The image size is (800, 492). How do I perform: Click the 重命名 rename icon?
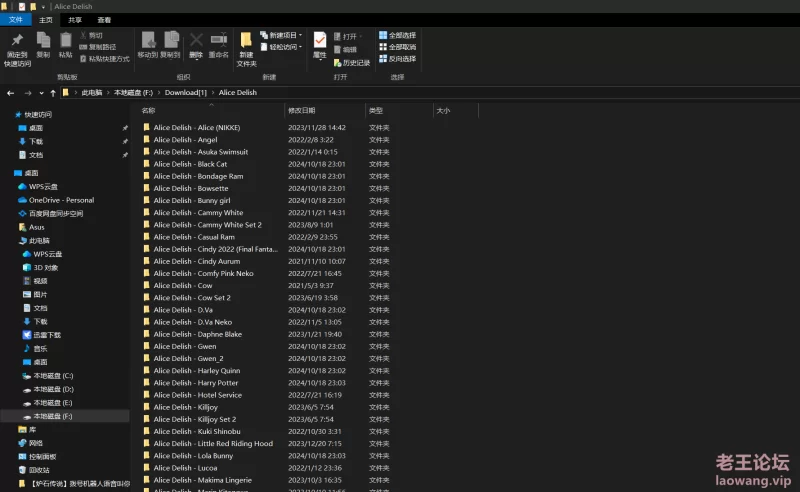218,40
